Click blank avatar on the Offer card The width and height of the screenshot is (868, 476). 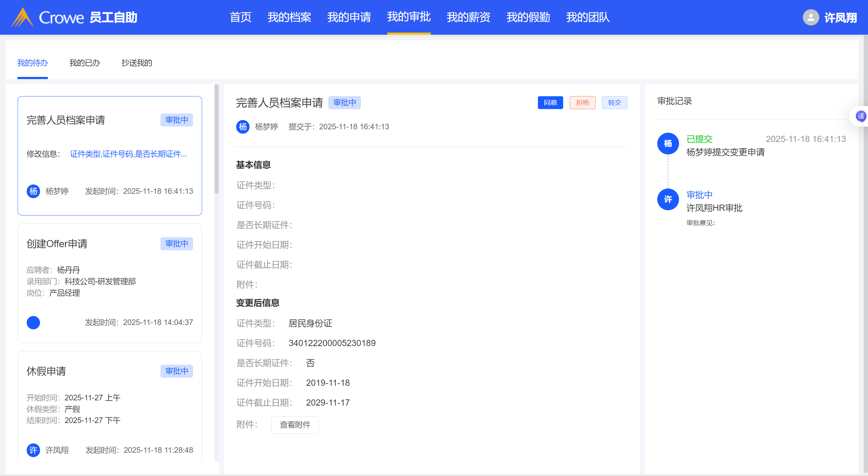[33, 323]
